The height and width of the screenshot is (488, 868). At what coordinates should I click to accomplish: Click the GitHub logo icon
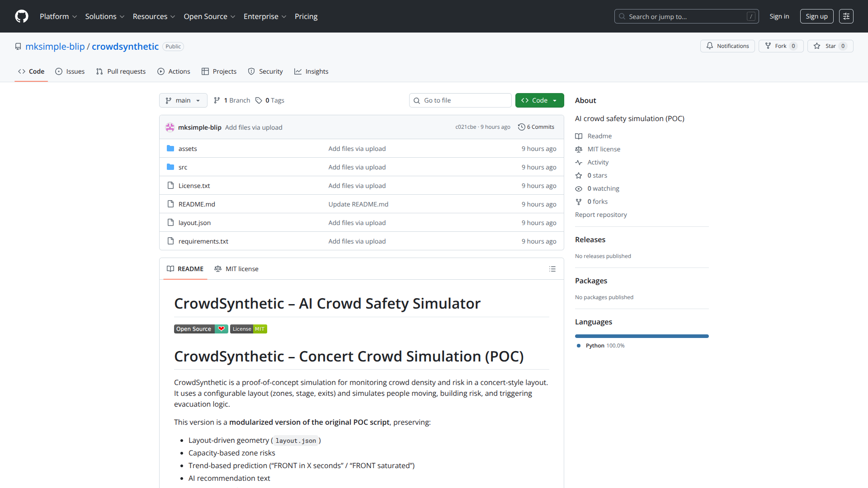[x=21, y=16]
